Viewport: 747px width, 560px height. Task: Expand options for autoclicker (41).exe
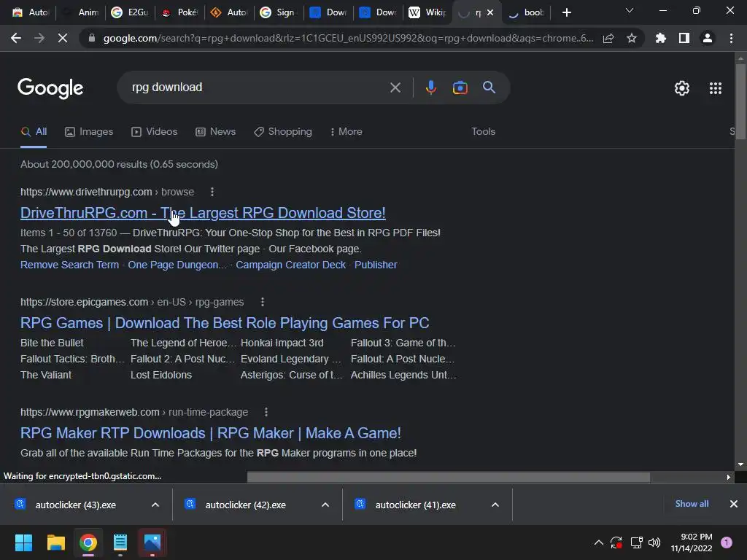tap(495, 505)
